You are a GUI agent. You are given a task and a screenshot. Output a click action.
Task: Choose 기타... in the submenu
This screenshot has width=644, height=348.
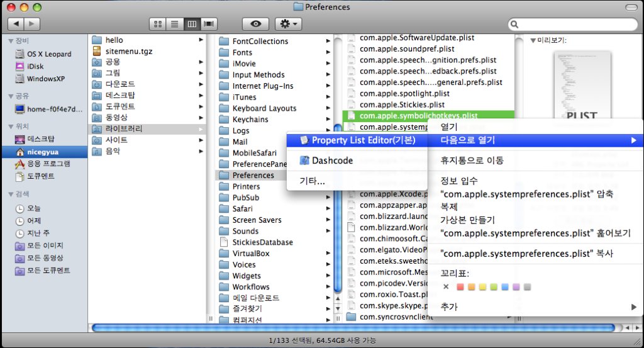tap(357, 181)
